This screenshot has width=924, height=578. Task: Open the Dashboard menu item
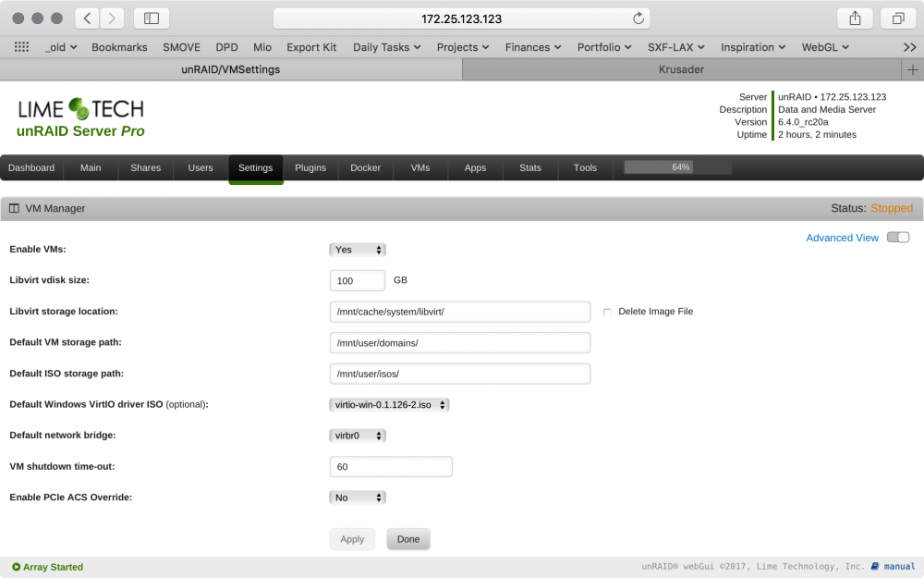31,167
